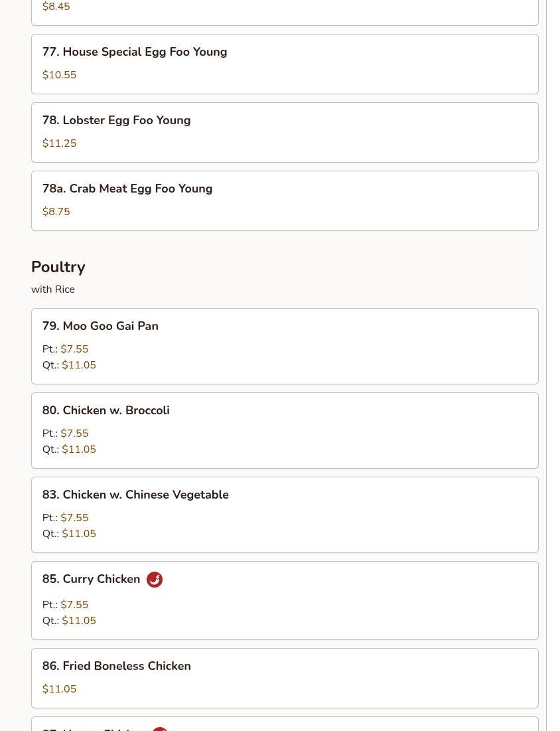Pick Curry Chicken quart price
The height and width of the screenshot is (731, 560).
coord(79,621)
